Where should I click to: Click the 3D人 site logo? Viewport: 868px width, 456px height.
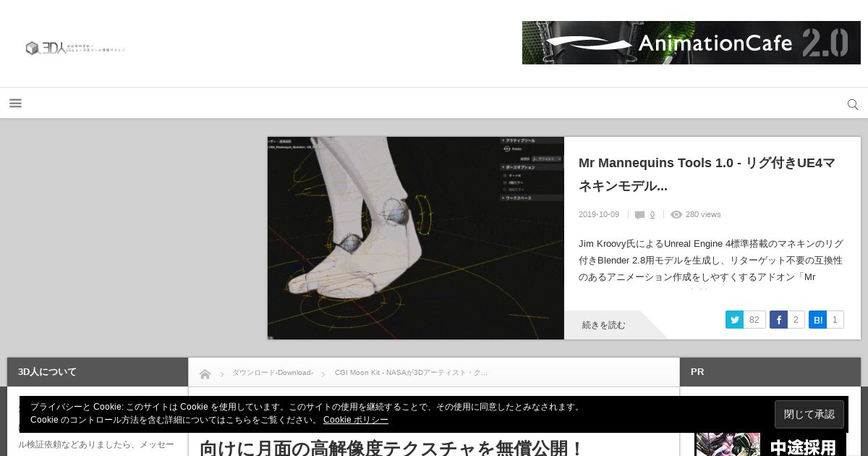pos(75,48)
